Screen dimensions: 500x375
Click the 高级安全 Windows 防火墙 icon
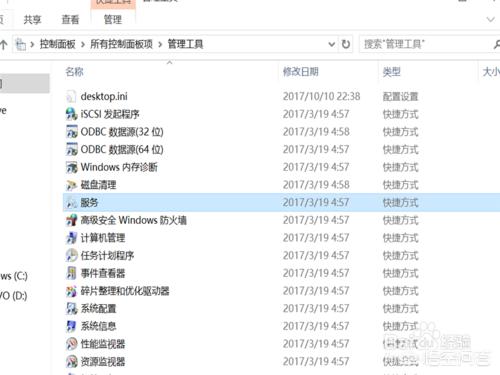tap(71, 220)
